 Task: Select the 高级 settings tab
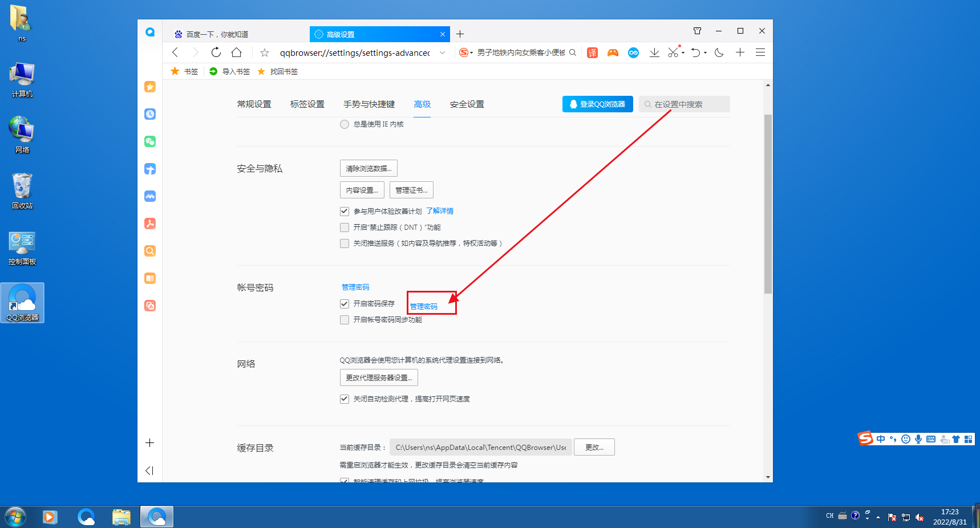tap(422, 104)
